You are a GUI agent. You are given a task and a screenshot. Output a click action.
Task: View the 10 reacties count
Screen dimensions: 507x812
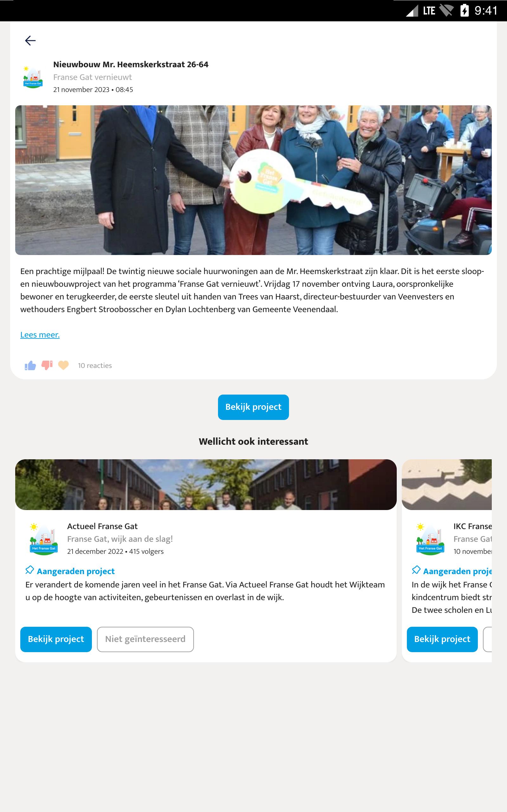tap(95, 365)
